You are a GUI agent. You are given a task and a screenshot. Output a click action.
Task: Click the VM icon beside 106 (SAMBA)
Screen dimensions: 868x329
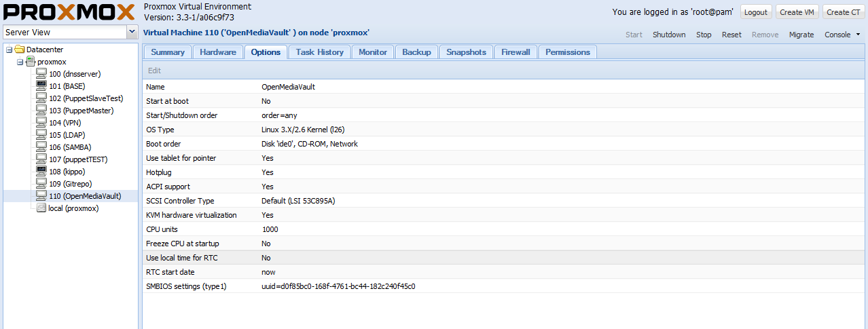pos(41,147)
